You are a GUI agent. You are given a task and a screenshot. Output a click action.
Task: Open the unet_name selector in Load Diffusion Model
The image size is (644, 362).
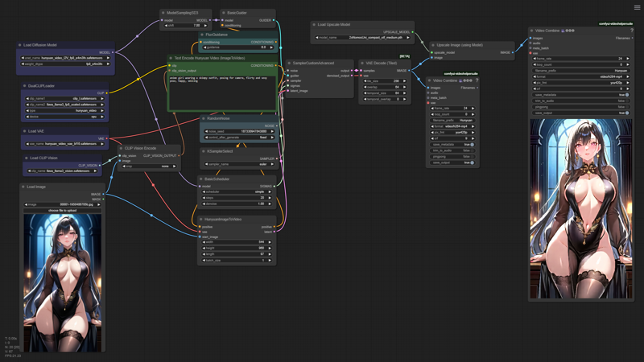[x=64, y=58]
